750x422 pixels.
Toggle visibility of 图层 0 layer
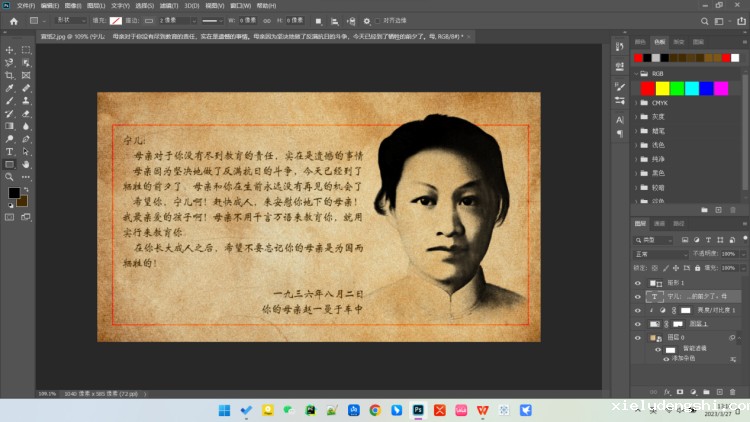[x=638, y=338]
